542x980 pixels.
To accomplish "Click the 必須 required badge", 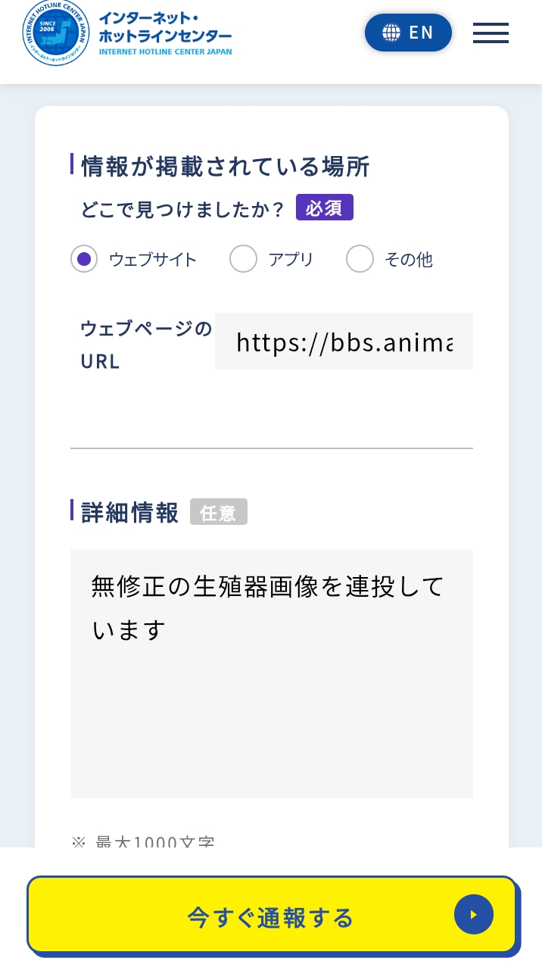I will [x=324, y=208].
